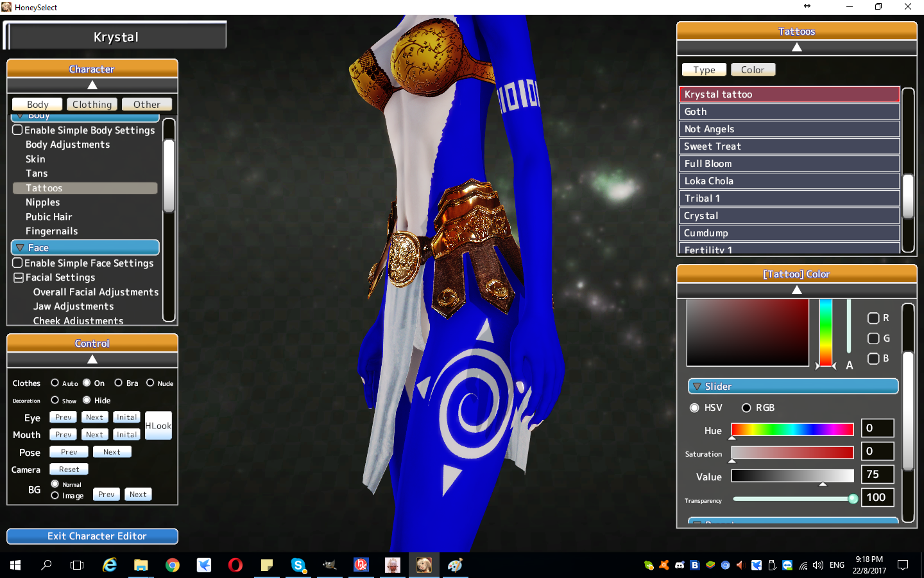
Task: Open Jaw Adjustments settings
Action: (x=74, y=306)
